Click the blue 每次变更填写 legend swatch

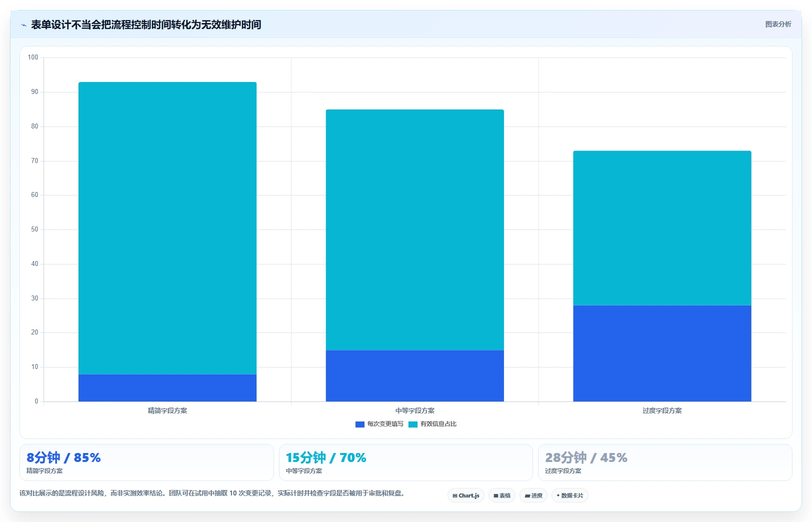(x=360, y=424)
